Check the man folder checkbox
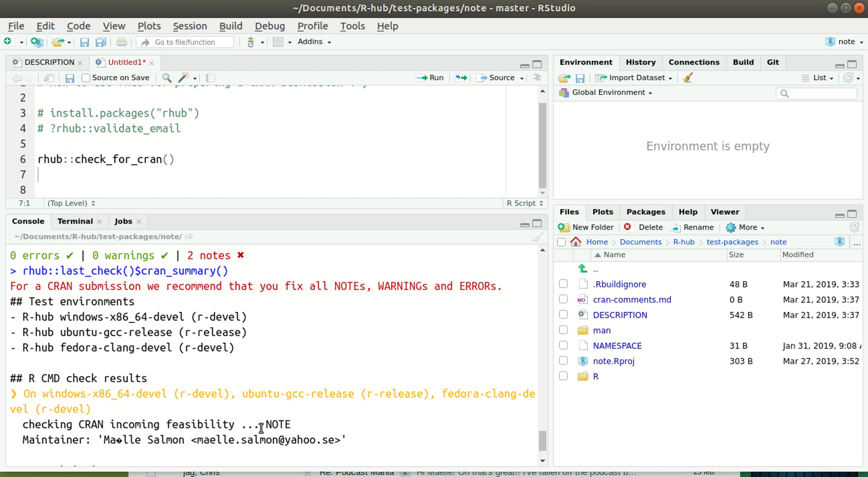This screenshot has height=477, width=868. tap(563, 330)
